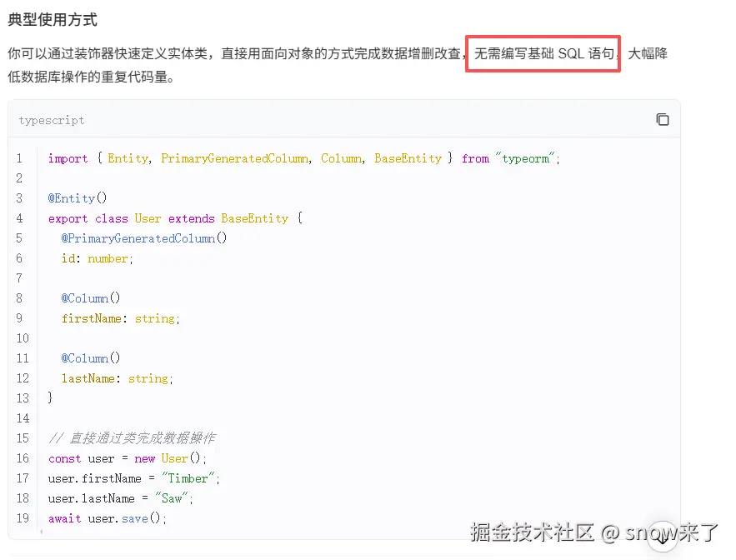Click the 'await user.save();' line
This screenshot has width=736, height=560.
click(x=108, y=518)
